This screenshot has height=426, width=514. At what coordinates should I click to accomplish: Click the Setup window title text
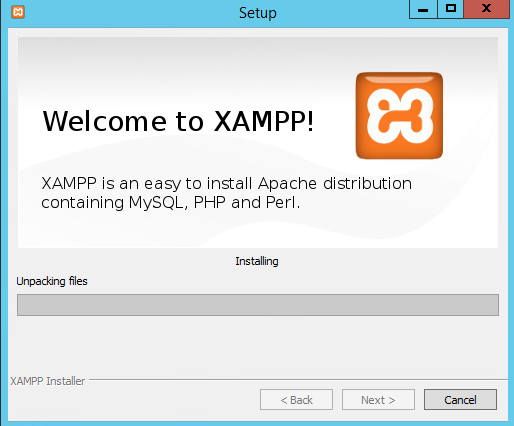[x=258, y=13]
